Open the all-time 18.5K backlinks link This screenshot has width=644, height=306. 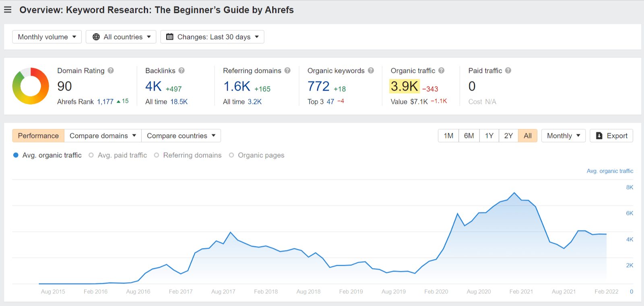(x=179, y=102)
